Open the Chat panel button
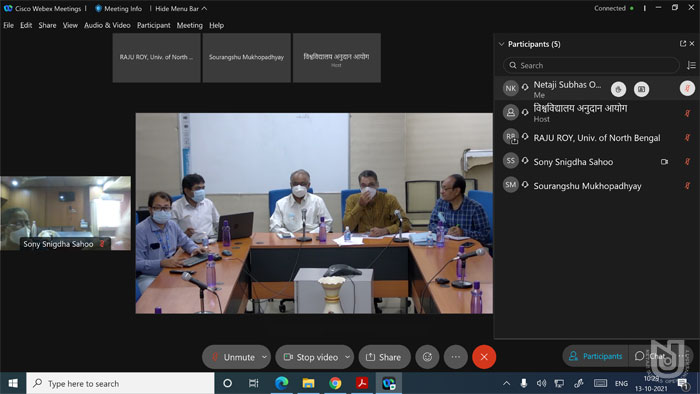The width and height of the screenshot is (700, 394). tap(650, 356)
